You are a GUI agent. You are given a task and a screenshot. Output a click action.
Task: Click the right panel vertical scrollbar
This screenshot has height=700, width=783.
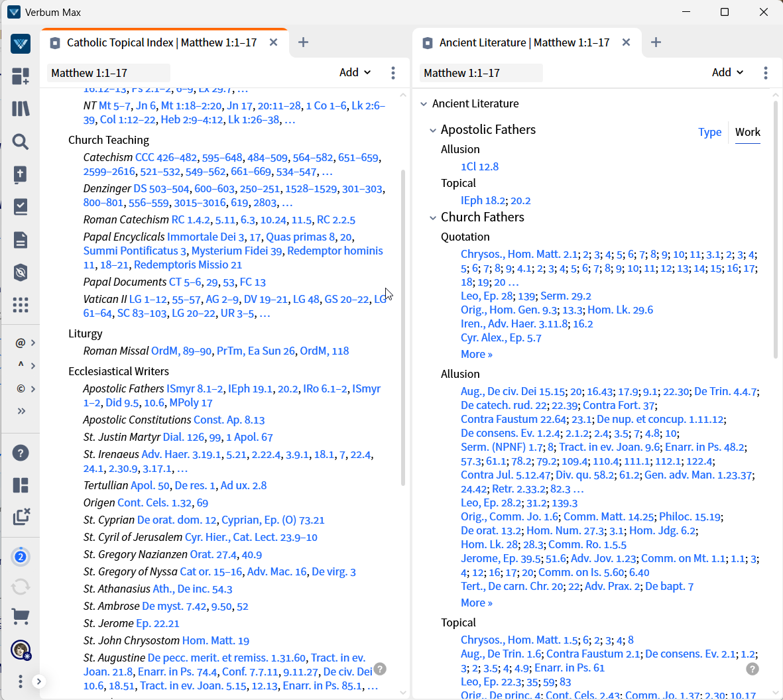776,229
